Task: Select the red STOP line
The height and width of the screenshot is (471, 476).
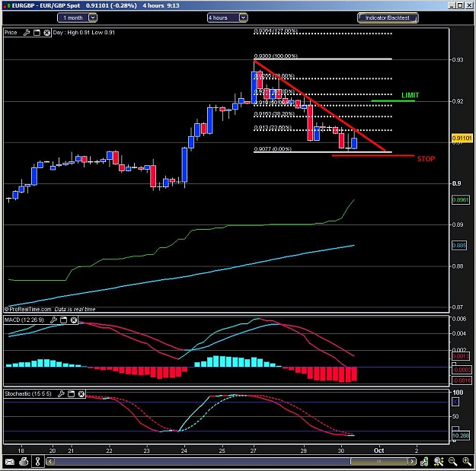Action: (373, 155)
